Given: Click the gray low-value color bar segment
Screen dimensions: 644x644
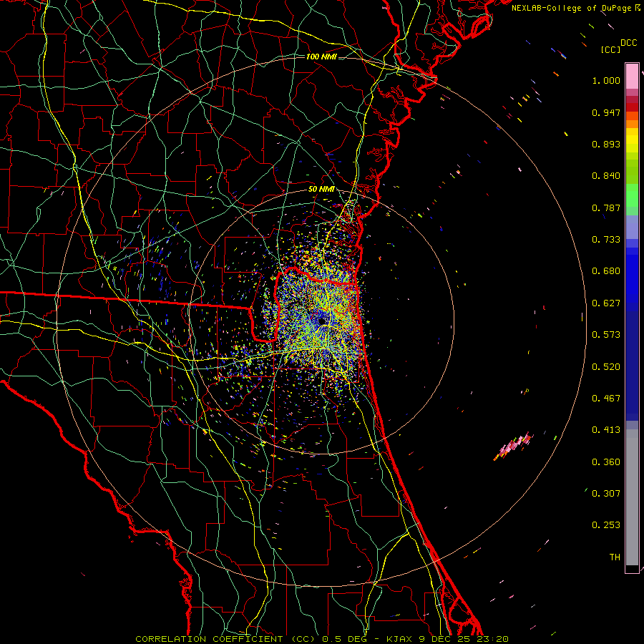Looking at the screenshot, I should click(632, 497).
